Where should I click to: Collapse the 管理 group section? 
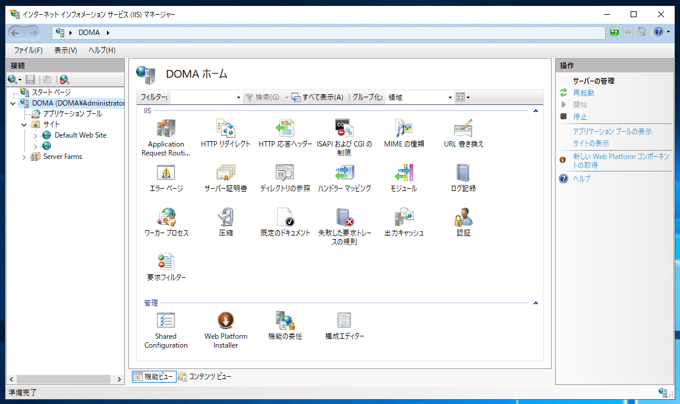click(536, 303)
